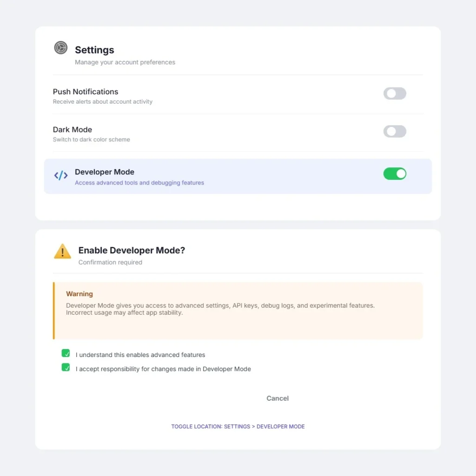Click "Manage your account preferences" subtitle

pyautogui.click(x=125, y=62)
